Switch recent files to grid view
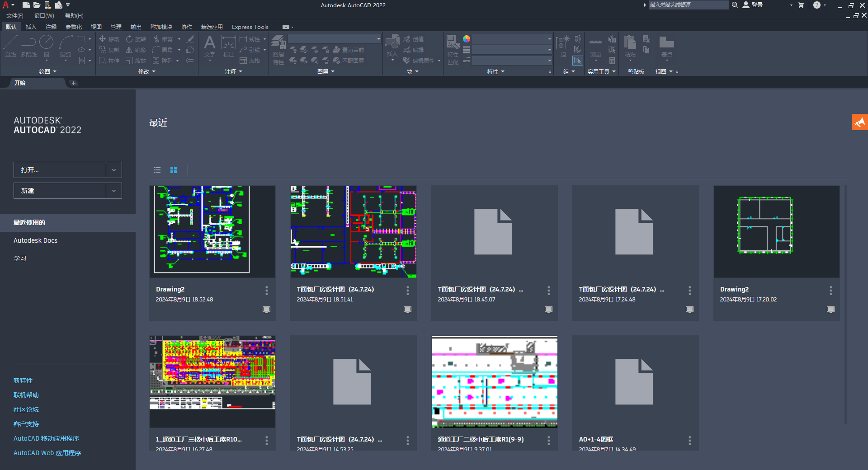 coord(174,170)
